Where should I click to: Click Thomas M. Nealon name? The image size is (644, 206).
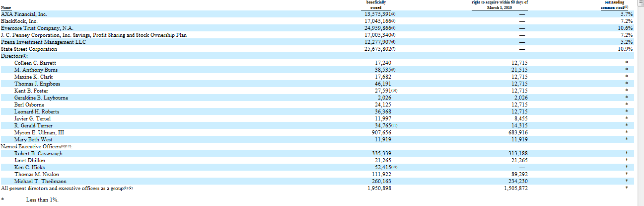click(37, 175)
